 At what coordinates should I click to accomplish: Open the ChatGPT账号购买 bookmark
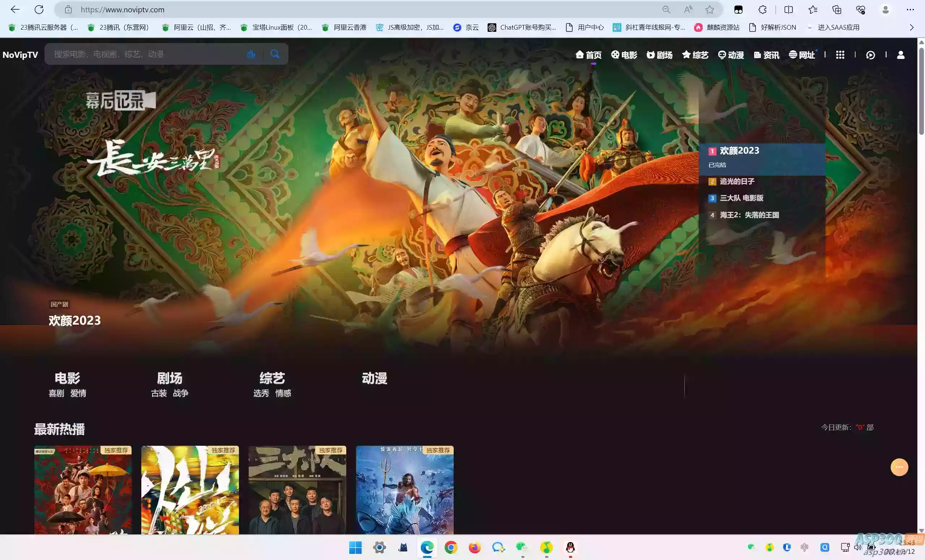pyautogui.click(x=522, y=27)
